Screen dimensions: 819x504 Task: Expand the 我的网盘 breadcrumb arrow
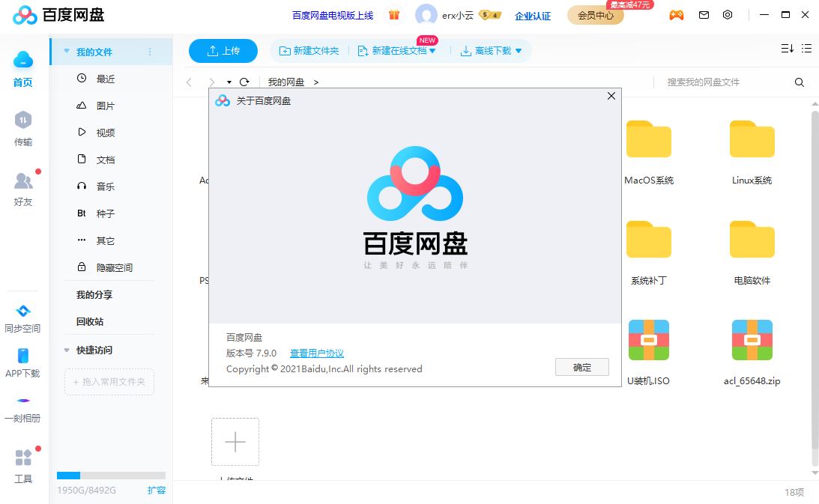(316, 82)
